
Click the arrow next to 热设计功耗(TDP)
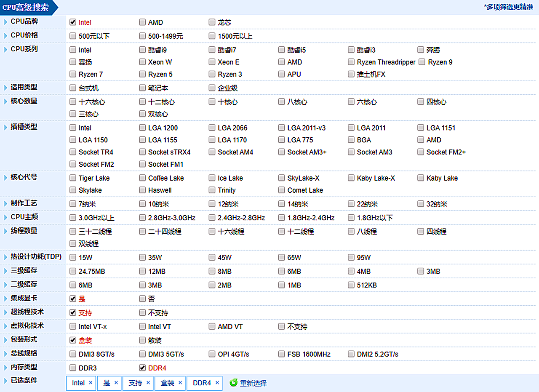pos(5,257)
